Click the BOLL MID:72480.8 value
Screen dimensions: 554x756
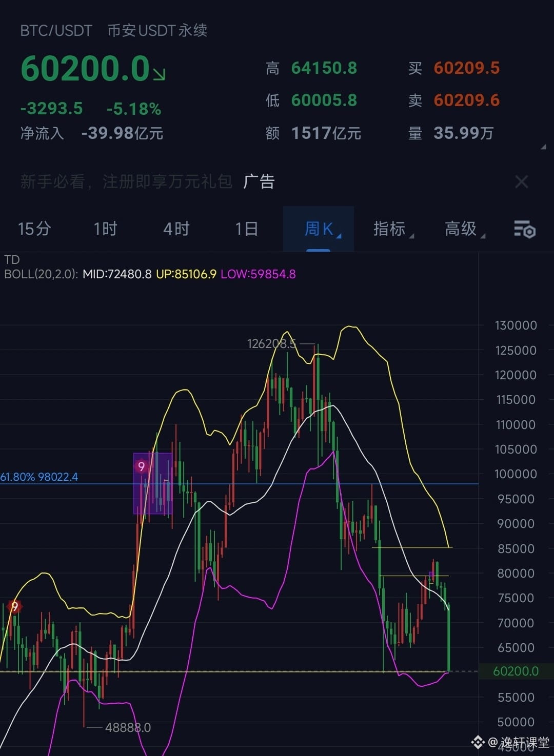[x=117, y=274]
